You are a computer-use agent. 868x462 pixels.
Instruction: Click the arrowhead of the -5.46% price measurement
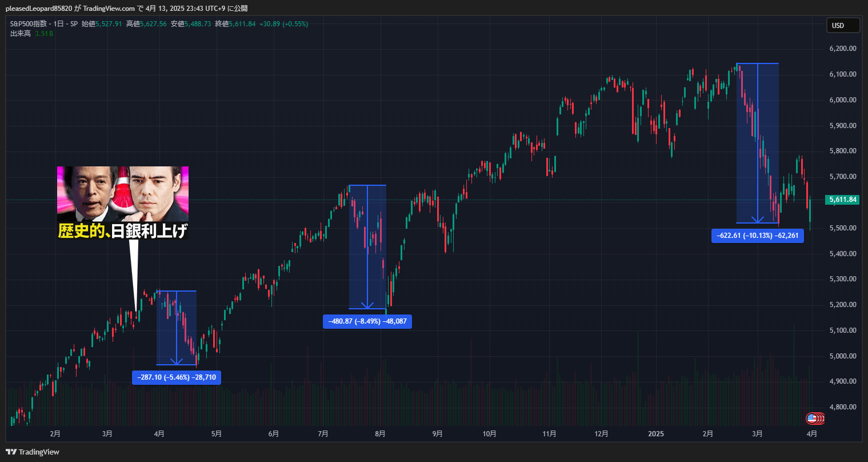click(177, 361)
